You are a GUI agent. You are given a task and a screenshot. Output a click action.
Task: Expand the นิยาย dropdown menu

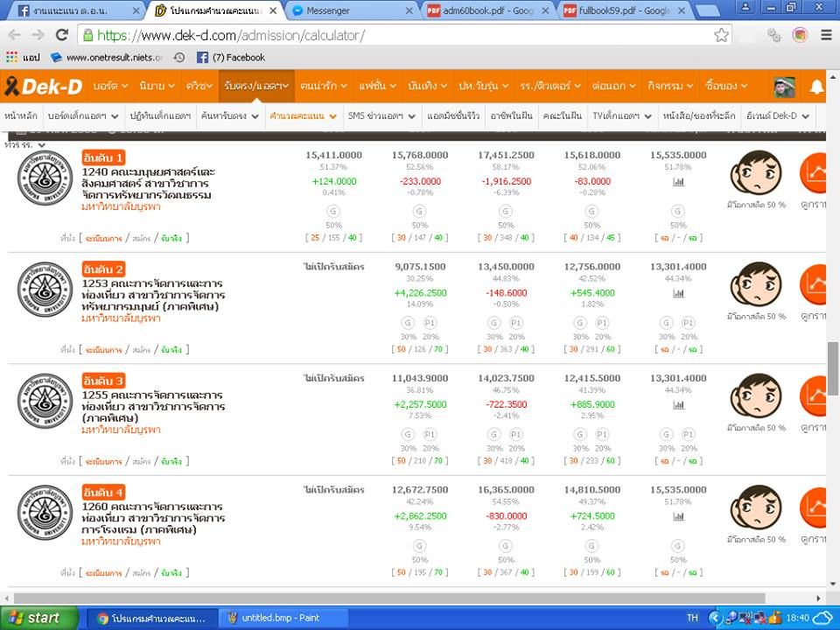[157, 86]
